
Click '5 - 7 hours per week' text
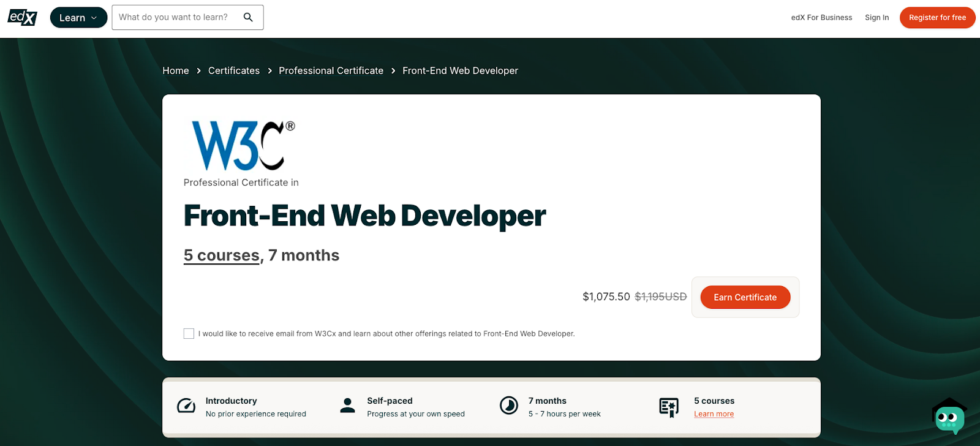pyautogui.click(x=565, y=414)
